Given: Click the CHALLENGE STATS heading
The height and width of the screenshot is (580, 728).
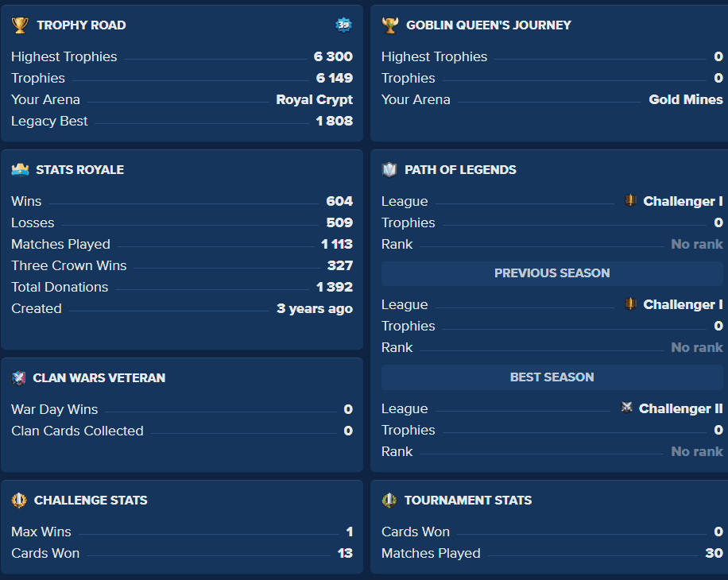Looking at the screenshot, I should tap(91, 501).
